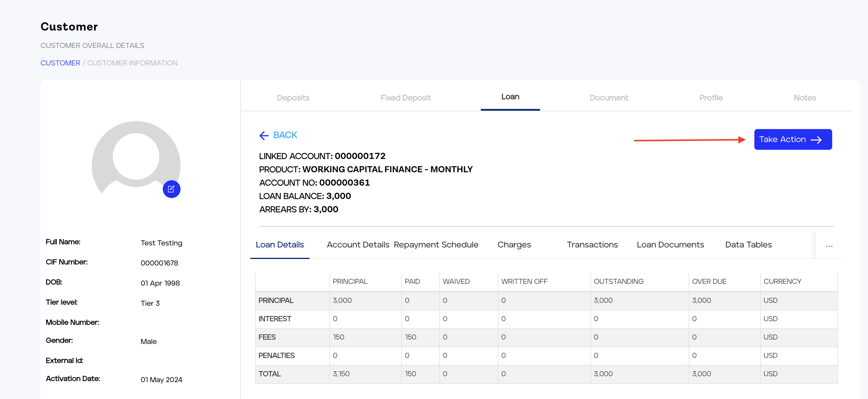Click the CURRENCY column header
The height and width of the screenshot is (399, 868).
click(782, 281)
